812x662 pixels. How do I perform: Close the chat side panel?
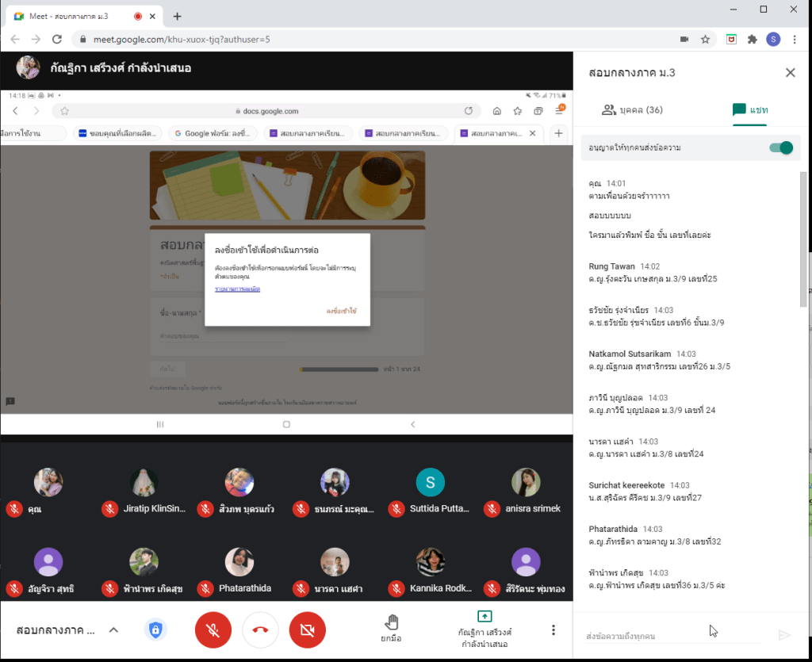790,73
